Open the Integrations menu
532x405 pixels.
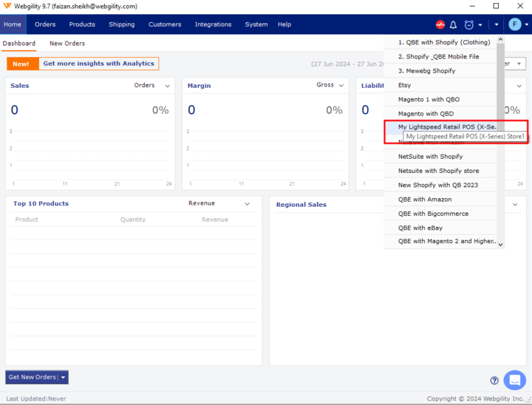coord(213,24)
